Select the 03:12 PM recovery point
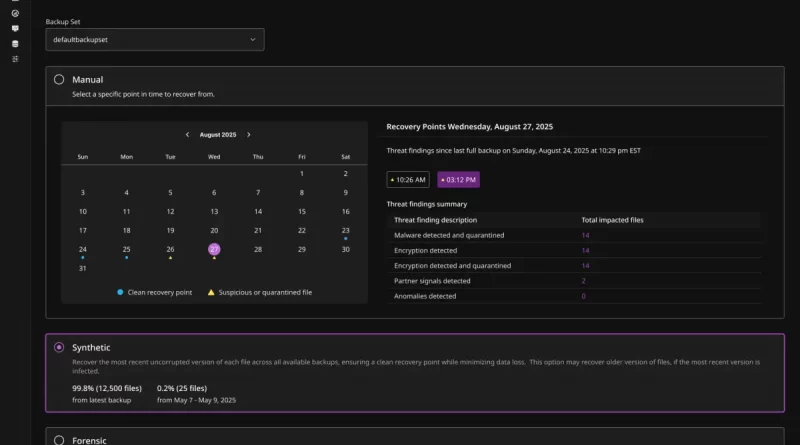 (458, 180)
